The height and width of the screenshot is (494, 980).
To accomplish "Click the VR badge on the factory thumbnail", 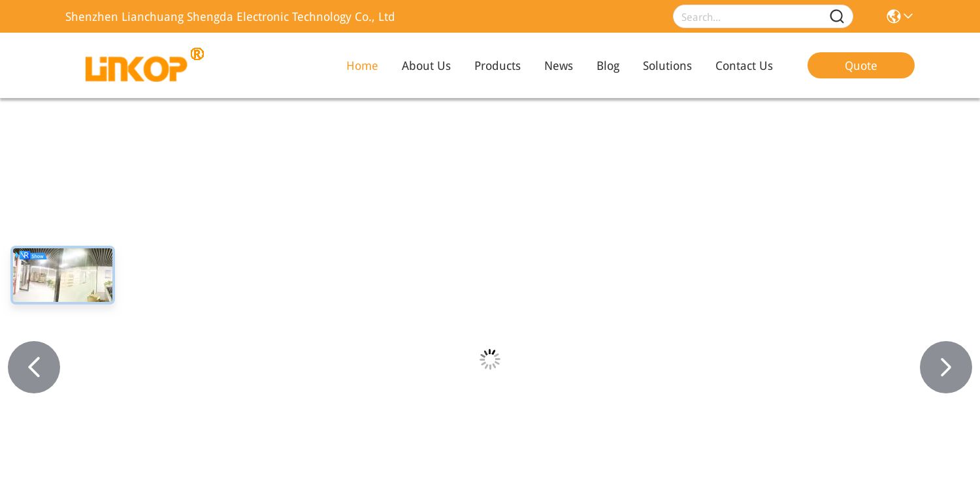I will (x=24, y=255).
